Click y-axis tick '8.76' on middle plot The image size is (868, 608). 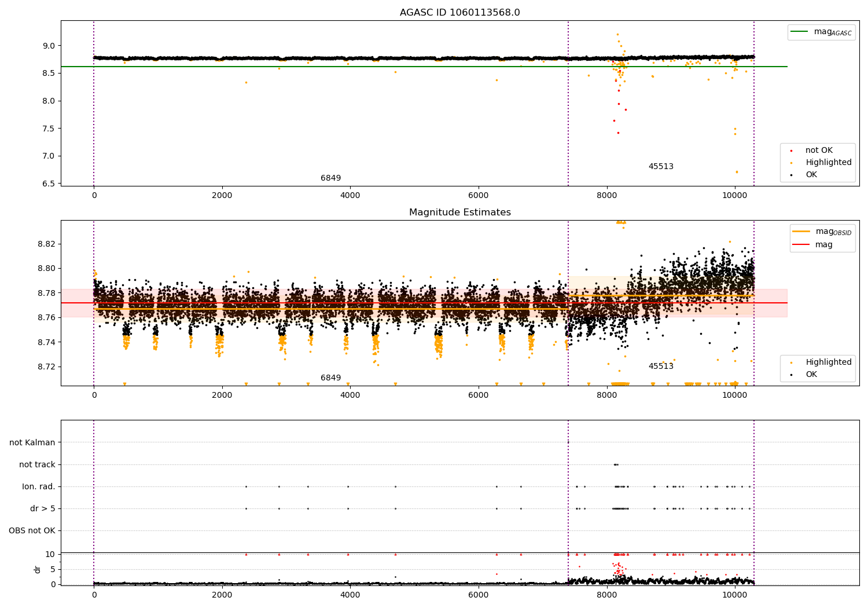click(x=46, y=317)
